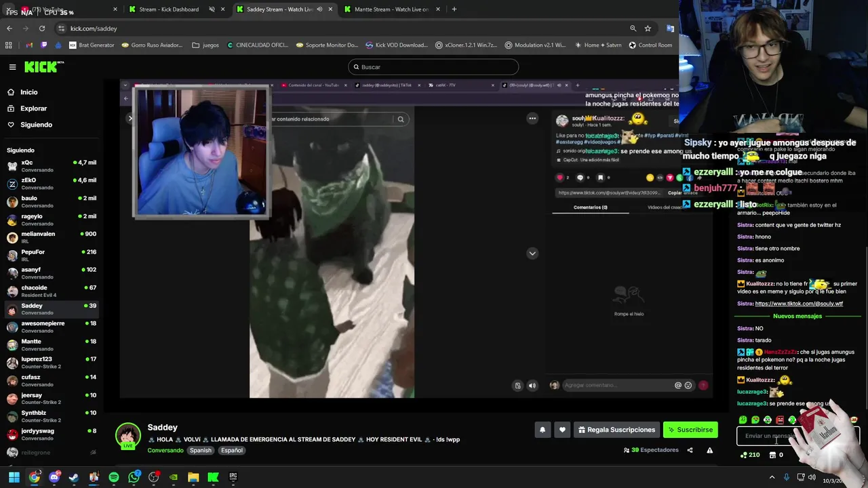Open PepuFor channel in followed list

[51, 255]
